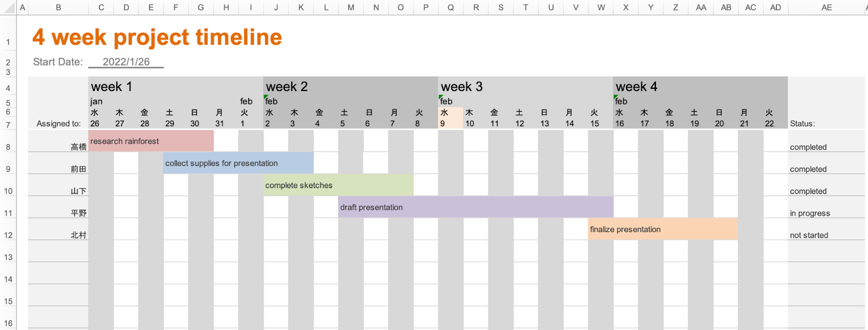The image size is (868, 330).
Task: Click the 'week 3' header cell
Action: (x=526, y=87)
